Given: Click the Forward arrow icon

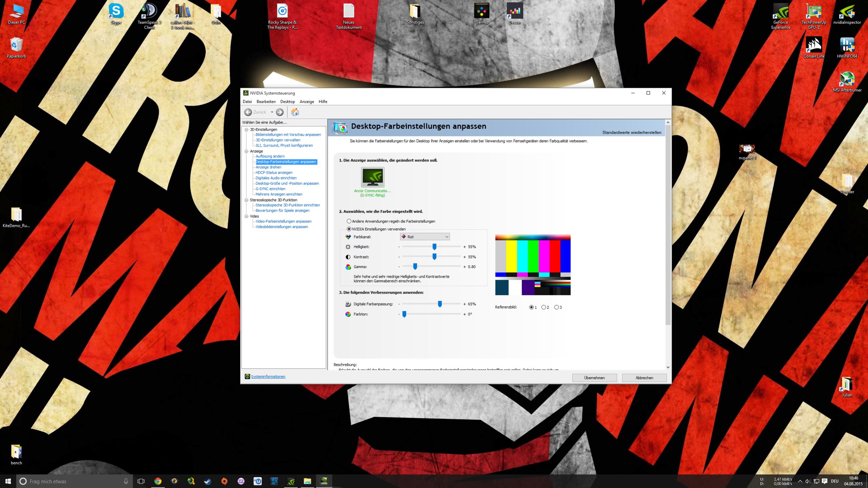Looking at the screenshot, I should [280, 112].
